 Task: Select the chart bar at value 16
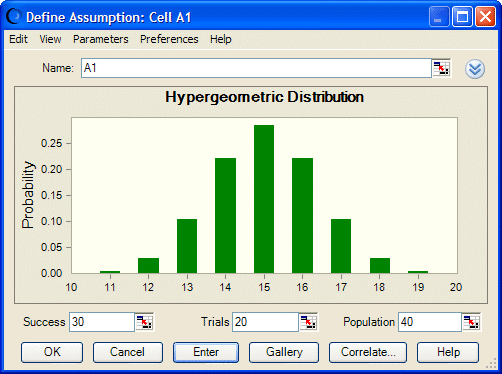coord(302,216)
